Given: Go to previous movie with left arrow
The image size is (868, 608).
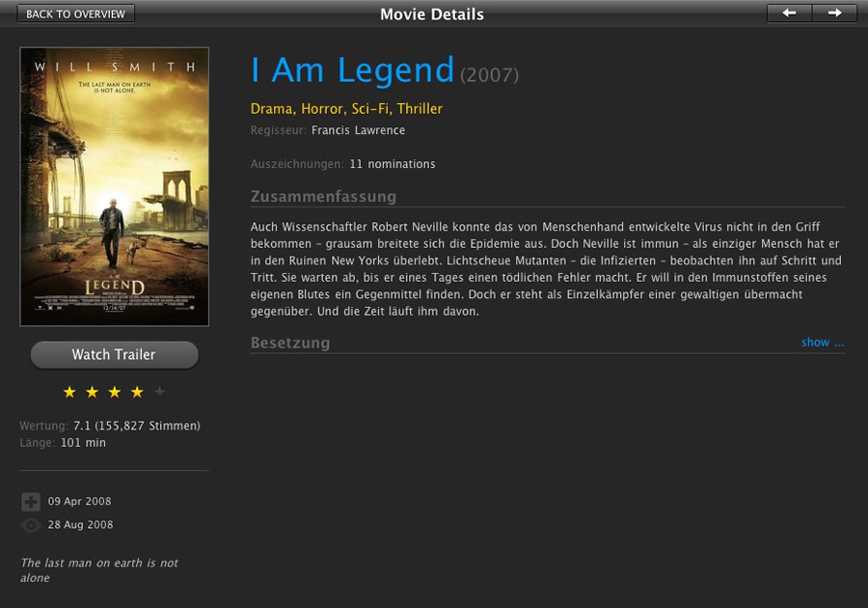Looking at the screenshot, I should 789,13.
